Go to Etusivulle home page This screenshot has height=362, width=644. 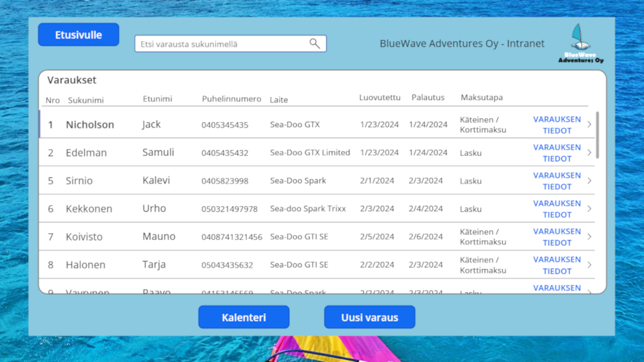[78, 35]
